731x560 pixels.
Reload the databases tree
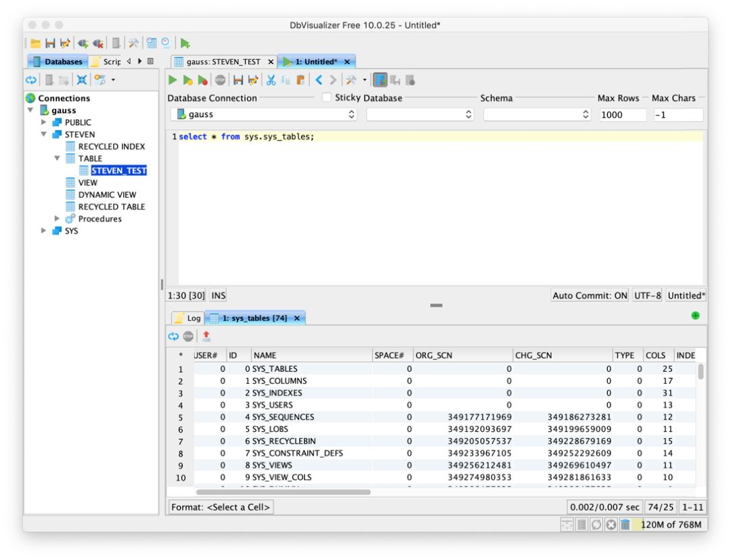pyautogui.click(x=31, y=80)
